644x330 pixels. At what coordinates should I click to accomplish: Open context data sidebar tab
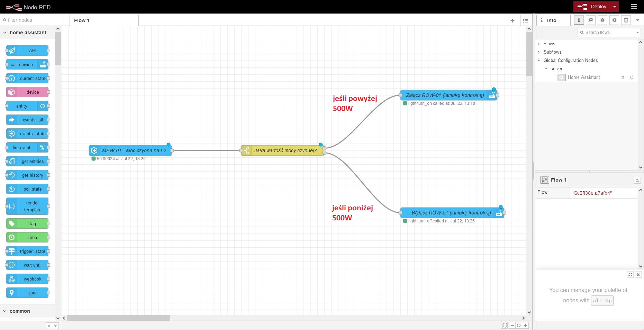tap(626, 20)
